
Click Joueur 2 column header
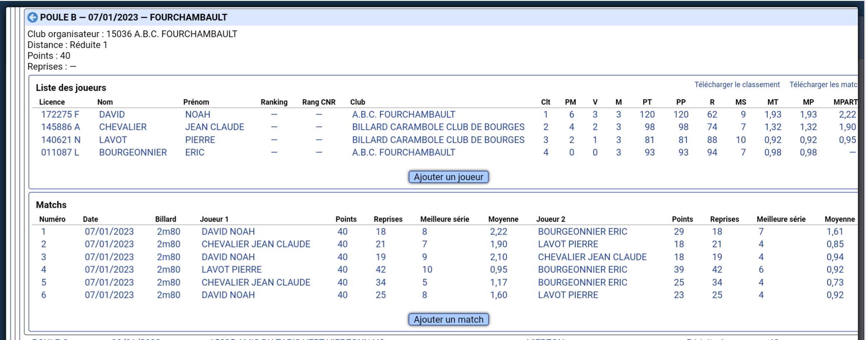point(551,219)
